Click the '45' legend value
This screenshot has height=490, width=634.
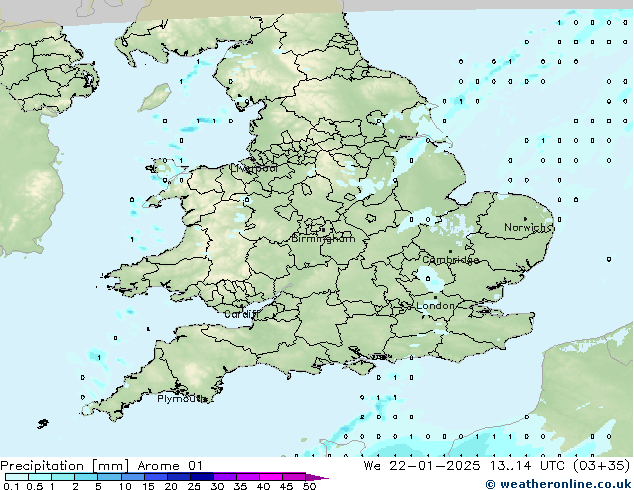(286, 486)
